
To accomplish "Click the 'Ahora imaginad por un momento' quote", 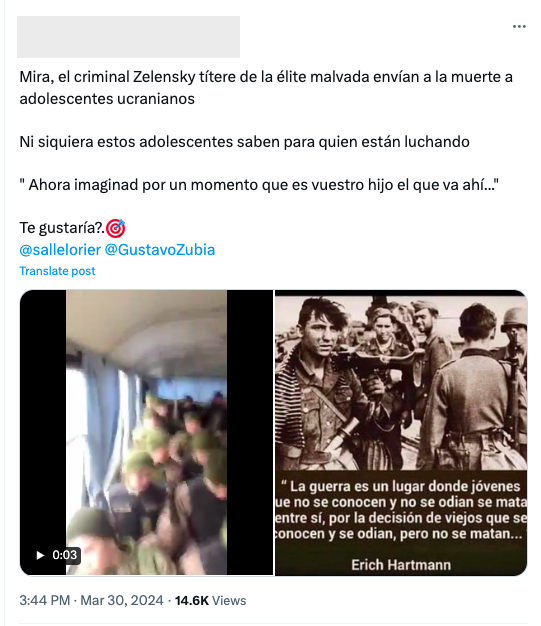I will pyautogui.click(x=259, y=185).
